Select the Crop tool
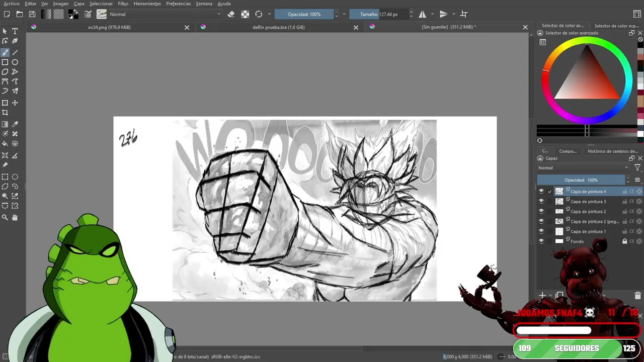The width and height of the screenshot is (644, 362). pyautogui.click(x=5, y=113)
